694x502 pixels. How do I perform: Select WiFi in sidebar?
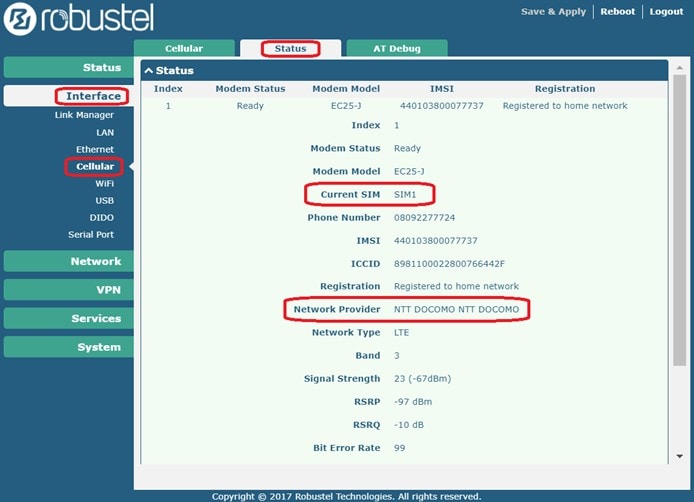104,183
